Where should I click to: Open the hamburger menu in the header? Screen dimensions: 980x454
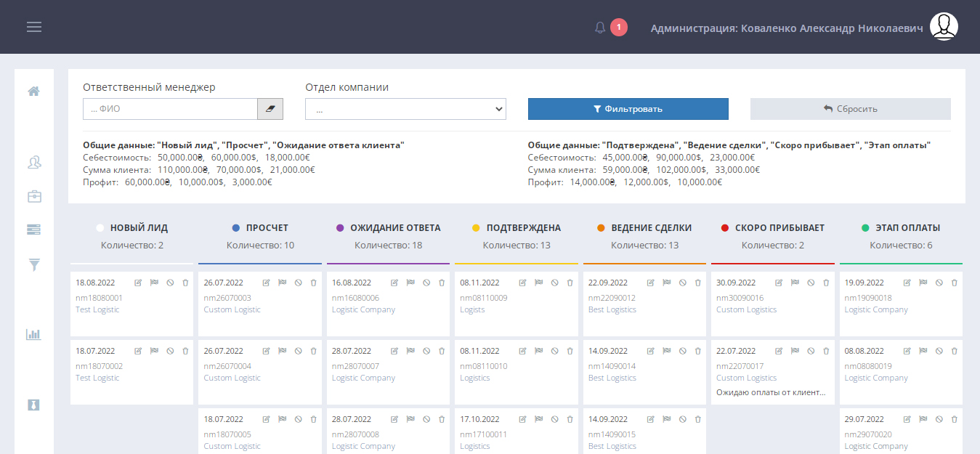click(x=34, y=27)
